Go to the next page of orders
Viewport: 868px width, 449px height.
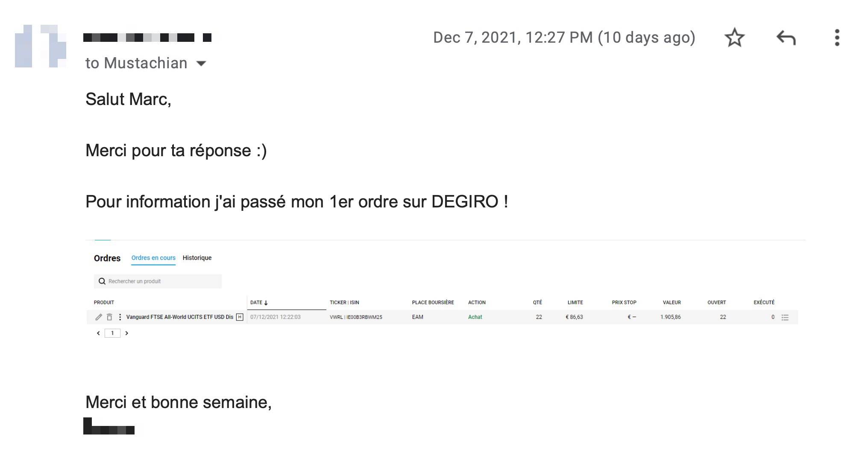(x=126, y=333)
